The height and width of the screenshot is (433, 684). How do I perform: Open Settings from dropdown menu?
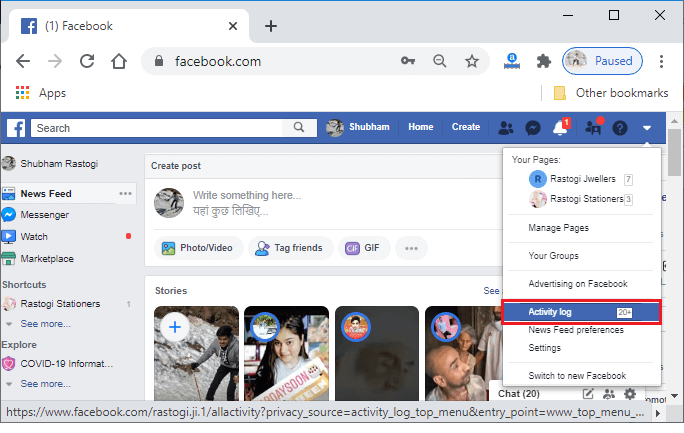tap(544, 348)
